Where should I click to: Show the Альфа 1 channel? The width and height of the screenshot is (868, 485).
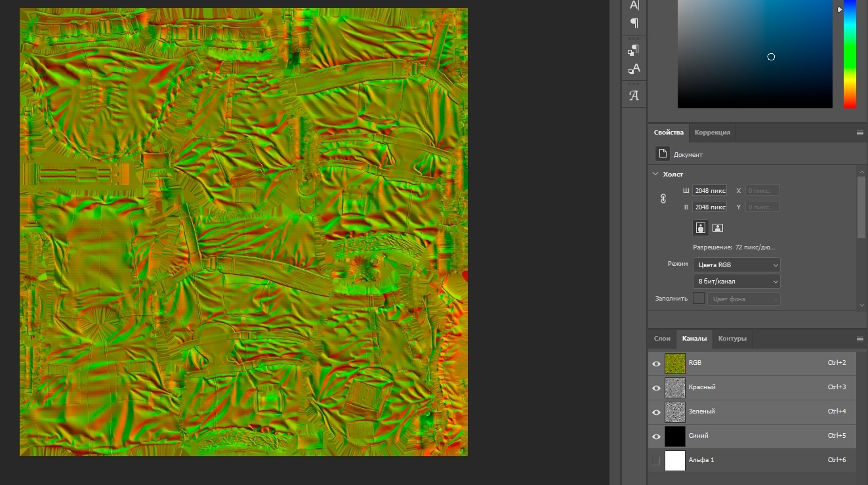[656, 461]
